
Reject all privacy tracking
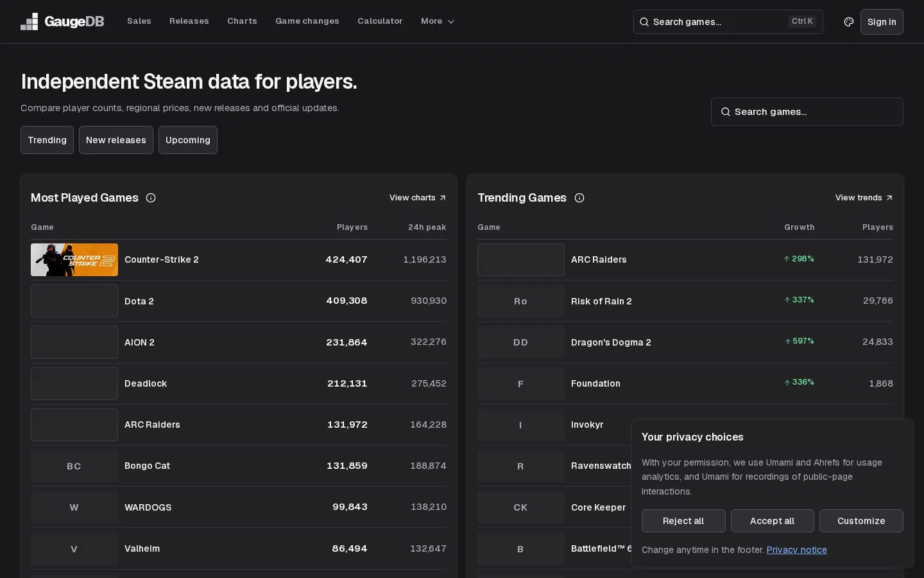point(683,521)
